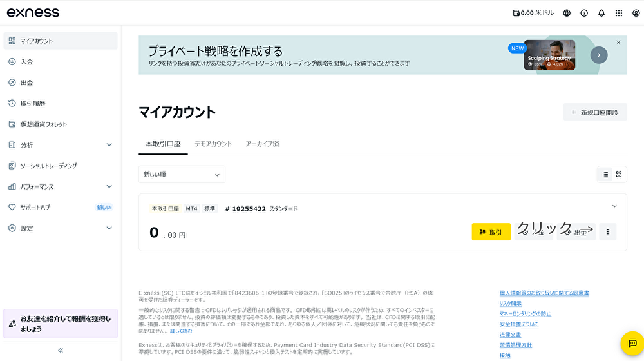Screen dimensions: 644x361
Task: Click the Scalping Strategy thumbnail
Action: (x=549, y=55)
